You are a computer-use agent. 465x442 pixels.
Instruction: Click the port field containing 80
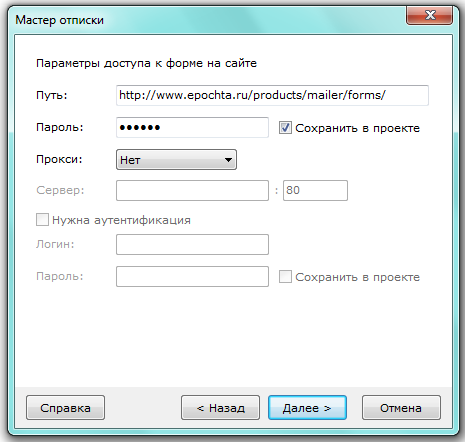pyautogui.click(x=315, y=190)
